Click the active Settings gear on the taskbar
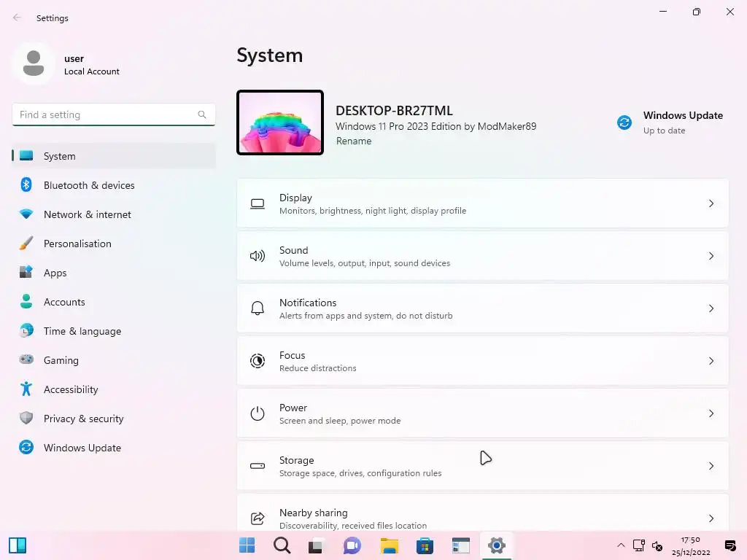The image size is (747, 560). click(x=496, y=545)
